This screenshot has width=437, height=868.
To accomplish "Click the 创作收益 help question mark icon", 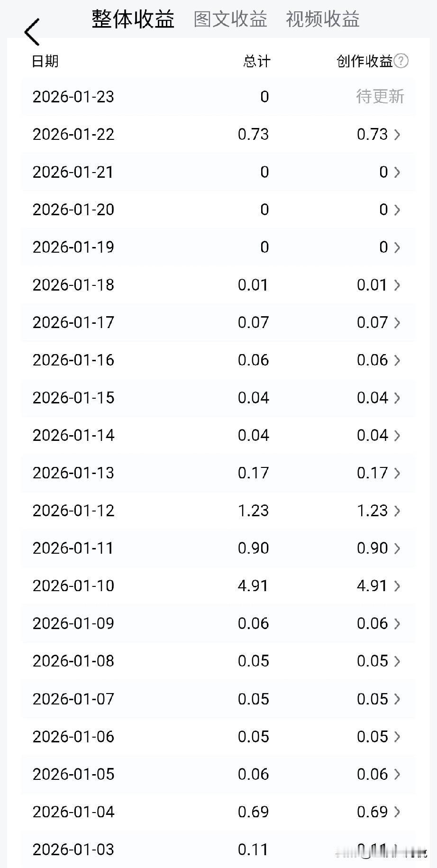I will point(401,61).
